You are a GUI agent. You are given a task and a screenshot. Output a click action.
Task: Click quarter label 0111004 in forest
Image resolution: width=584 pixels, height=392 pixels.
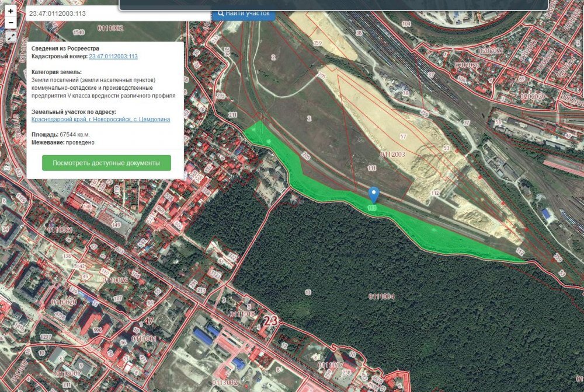tap(381, 296)
